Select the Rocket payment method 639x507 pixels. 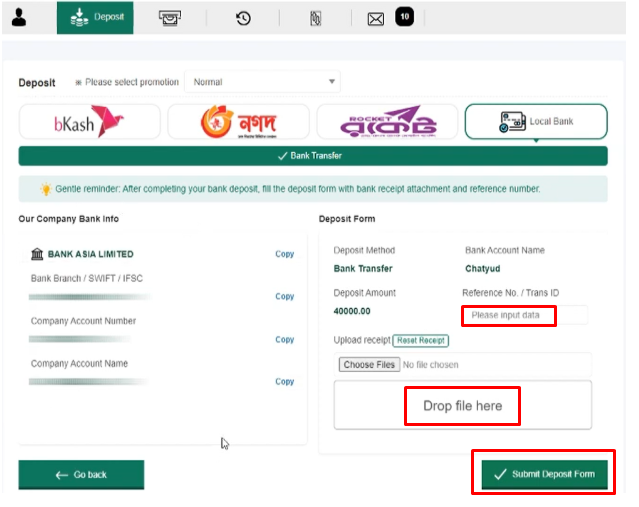387,121
